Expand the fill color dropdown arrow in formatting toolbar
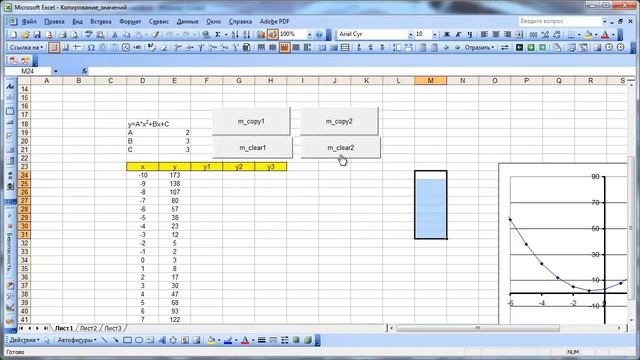640x360 pixels. coord(596,35)
